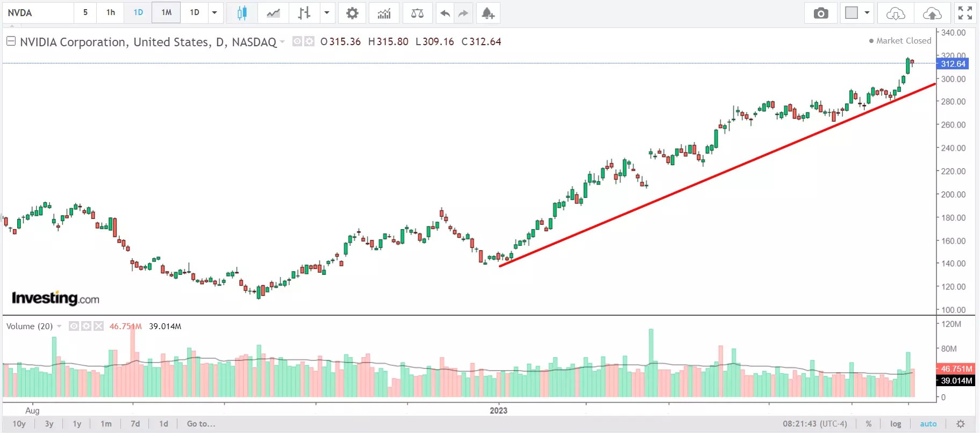Toggle visibility of NVIDIA price series
Image resolution: width=980 pixels, height=433 pixels.
pyautogui.click(x=297, y=41)
